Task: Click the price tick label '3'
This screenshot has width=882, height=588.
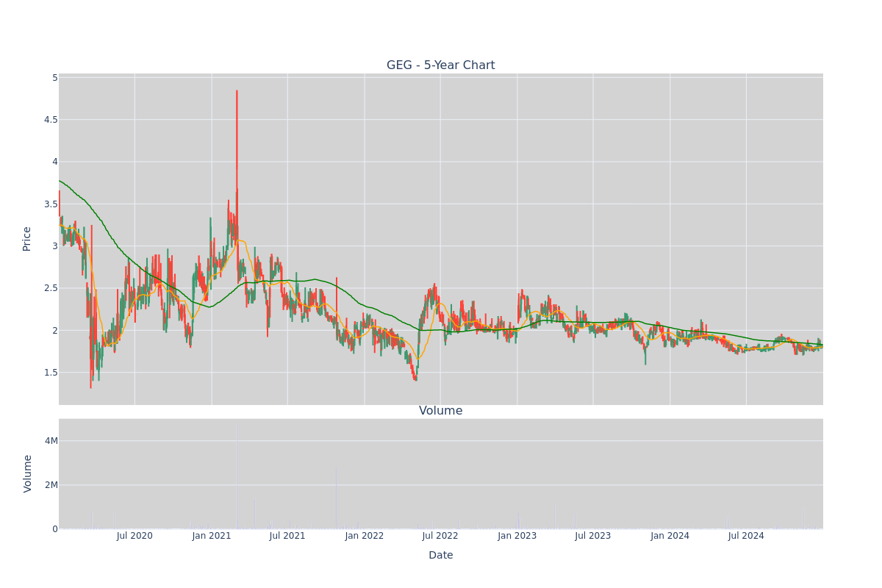Action: click(54, 246)
